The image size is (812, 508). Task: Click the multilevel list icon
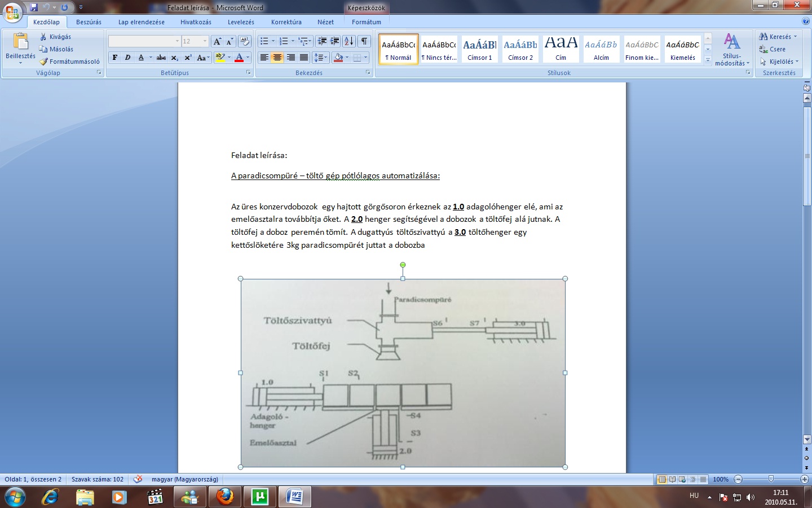click(x=303, y=41)
